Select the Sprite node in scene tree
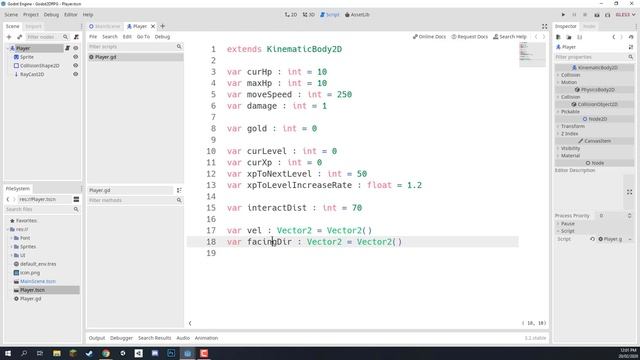This screenshot has width=640, height=360. pyautogui.click(x=27, y=57)
